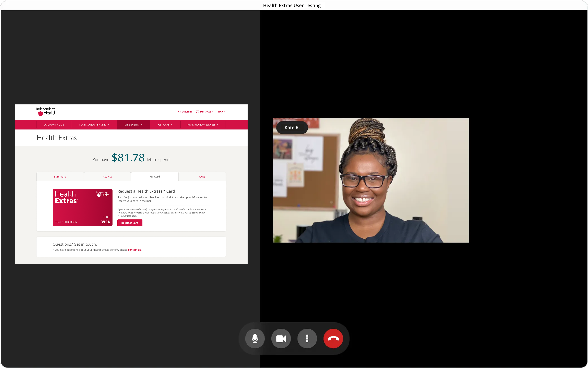Turn off the video camera
Image resolution: width=588 pixels, height=368 pixels.
tap(281, 338)
